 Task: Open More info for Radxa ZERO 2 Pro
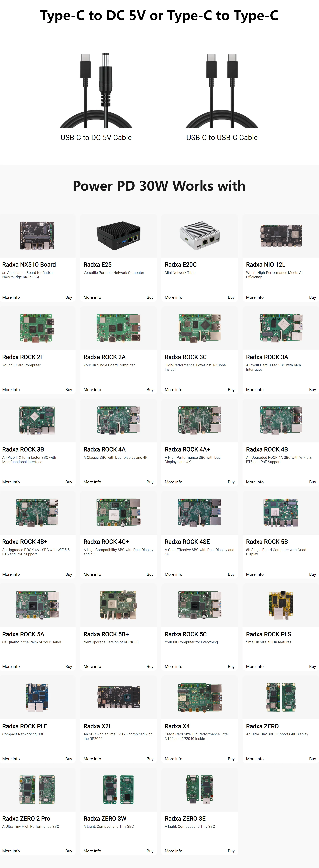click(11, 851)
